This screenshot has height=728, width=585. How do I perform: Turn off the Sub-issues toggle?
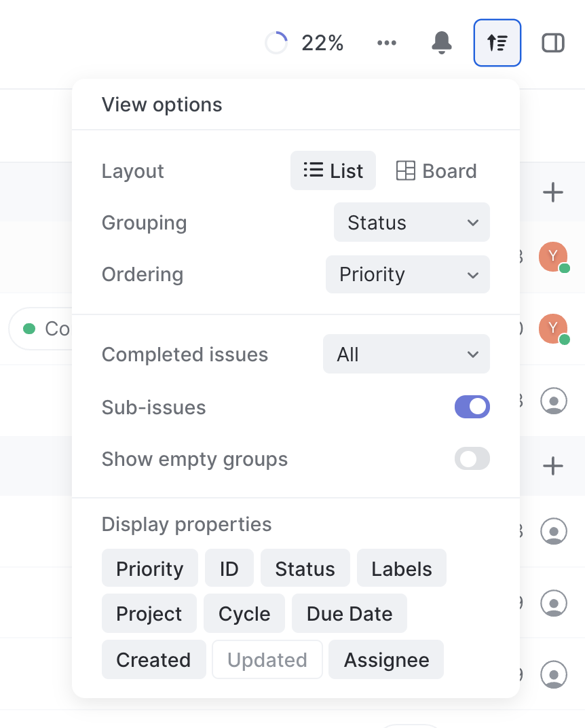pos(472,407)
